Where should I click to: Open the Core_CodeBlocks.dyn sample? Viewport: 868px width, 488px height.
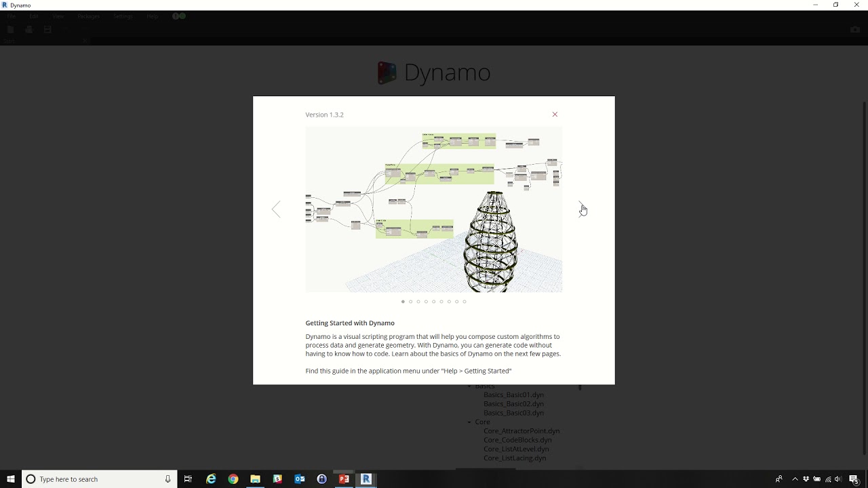(517, 440)
